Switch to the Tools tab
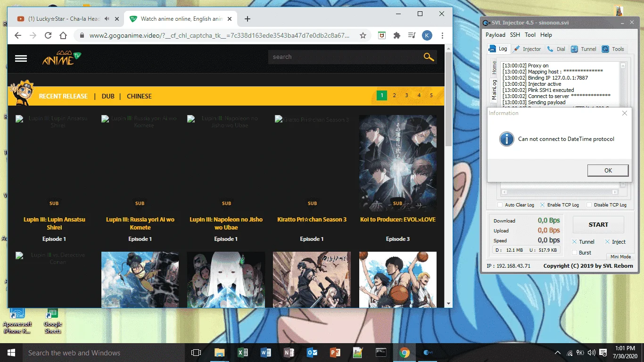 click(x=613, y=49)
